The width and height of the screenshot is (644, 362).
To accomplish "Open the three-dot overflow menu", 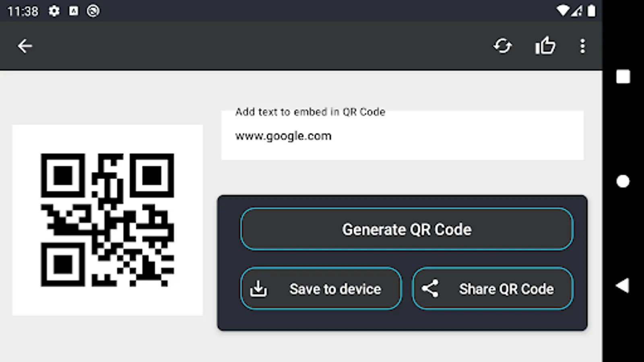I will click(x=582, y=46).
